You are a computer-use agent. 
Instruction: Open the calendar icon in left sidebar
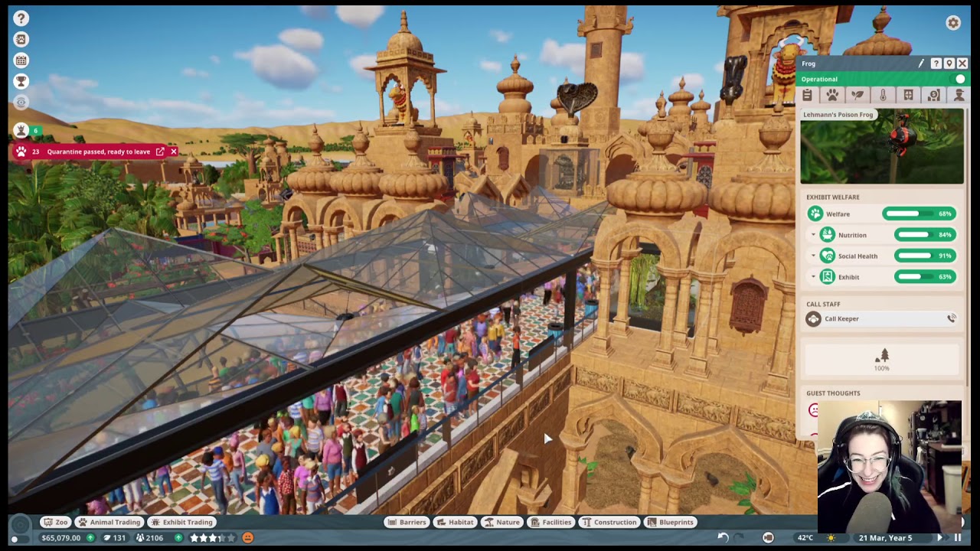(x=21, y=60)
